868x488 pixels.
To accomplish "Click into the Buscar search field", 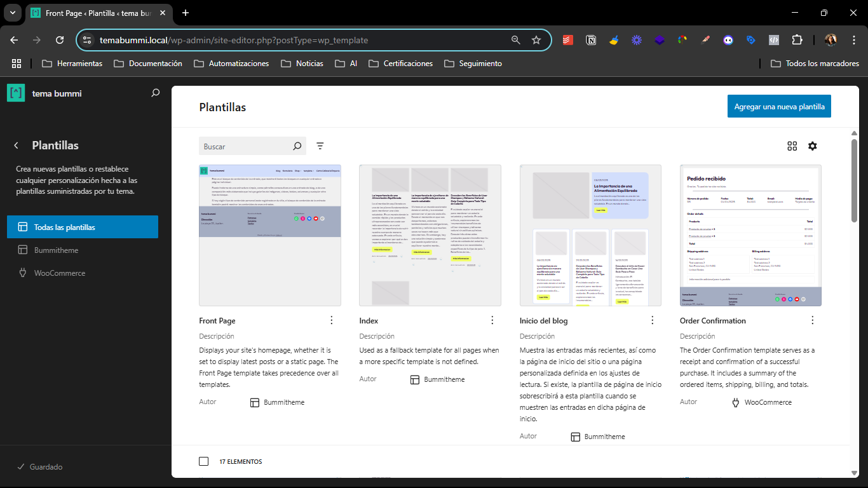I will [245, 146].
